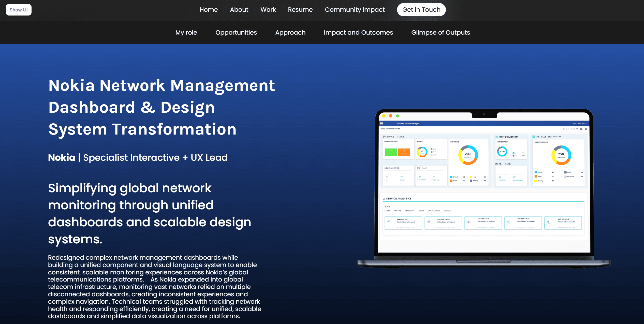
Task: Navigate to Glimpse of Outputs section
Action: tap(440, 33)
